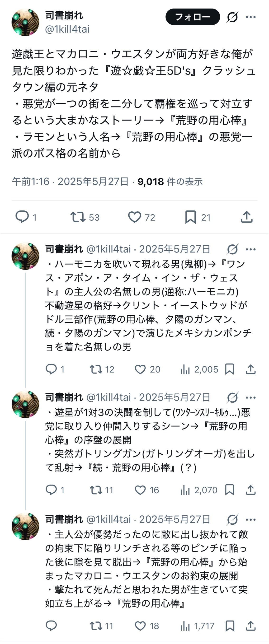
Task: Like the main tweet with 72 likes
Action: tap(135, 217)
